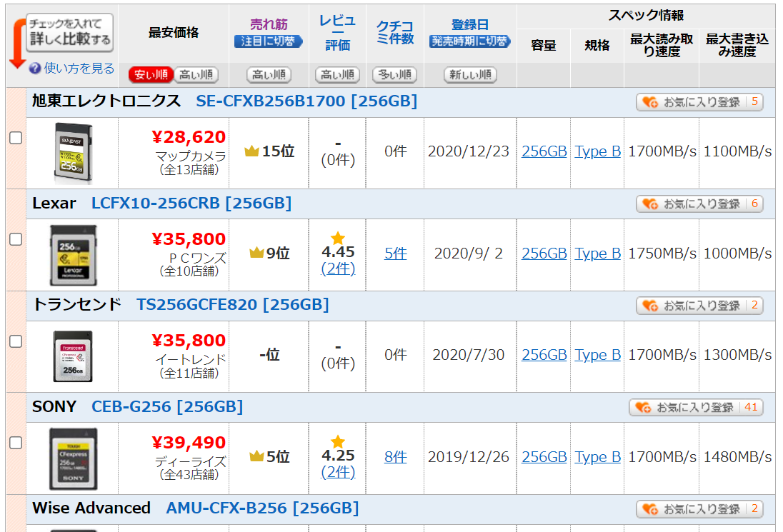Click 256GB capacity link in SE-CFXB256B1700 row
This screenshot has height=532, width=783.
[x=544, y=151]
